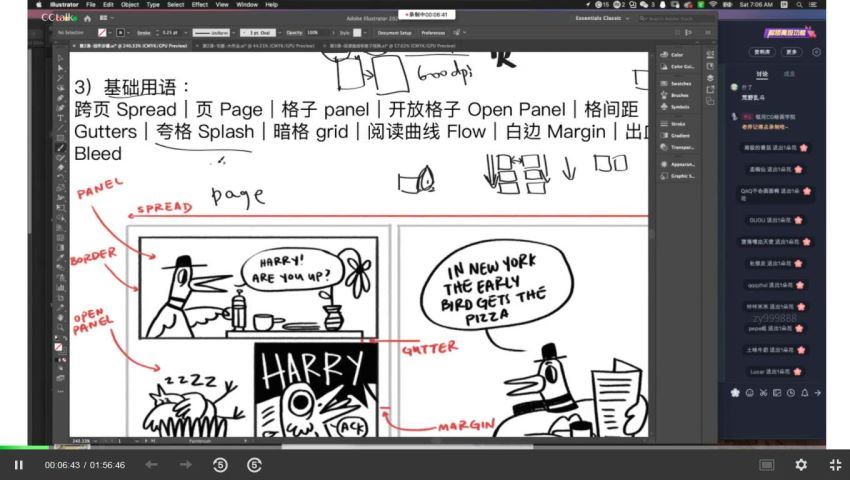
Task: Skip forward five seconds in the video
Action: (x=254, y=465)
